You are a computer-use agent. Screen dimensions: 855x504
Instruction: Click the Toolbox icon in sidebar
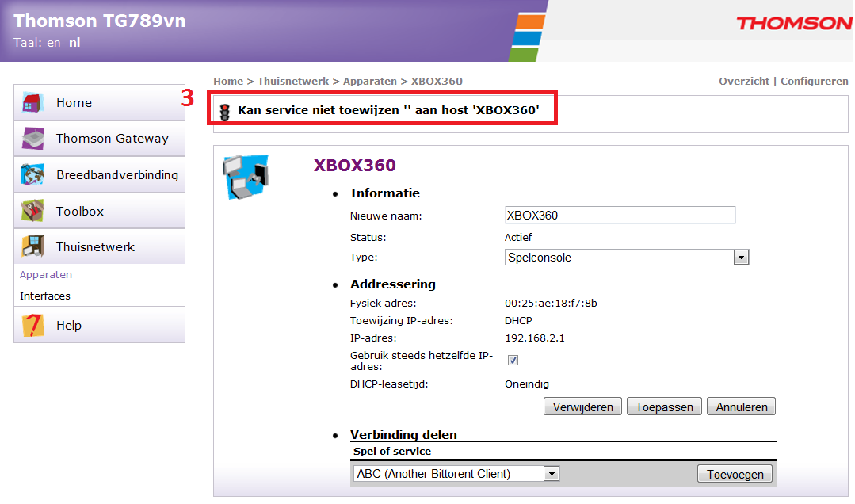pos(32,211)
